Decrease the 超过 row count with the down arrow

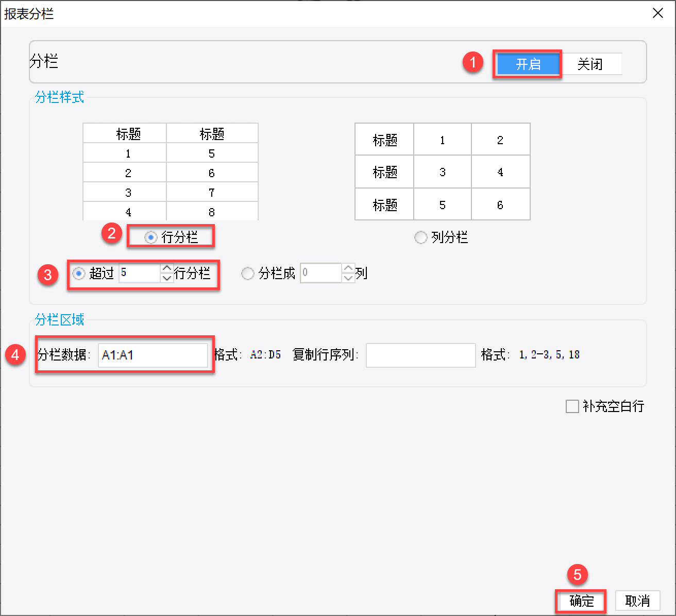[x=167, y=278]
